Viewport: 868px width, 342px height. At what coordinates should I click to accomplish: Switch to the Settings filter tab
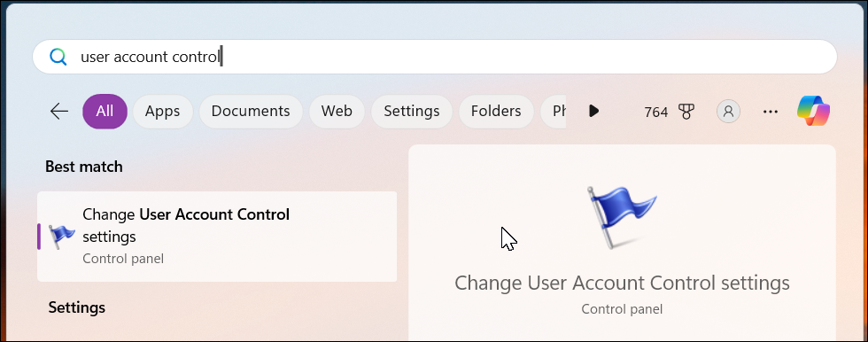coord(411,112)
